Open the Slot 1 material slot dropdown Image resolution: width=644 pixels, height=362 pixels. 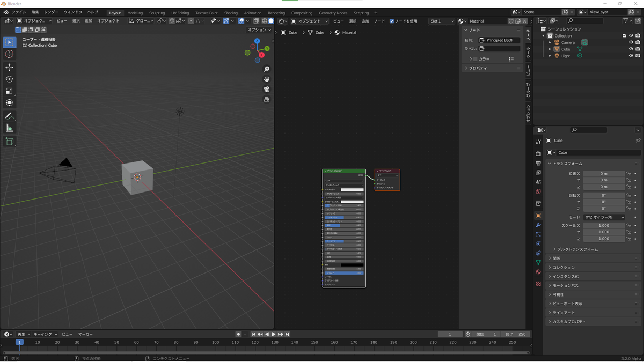tap(441, 21)
